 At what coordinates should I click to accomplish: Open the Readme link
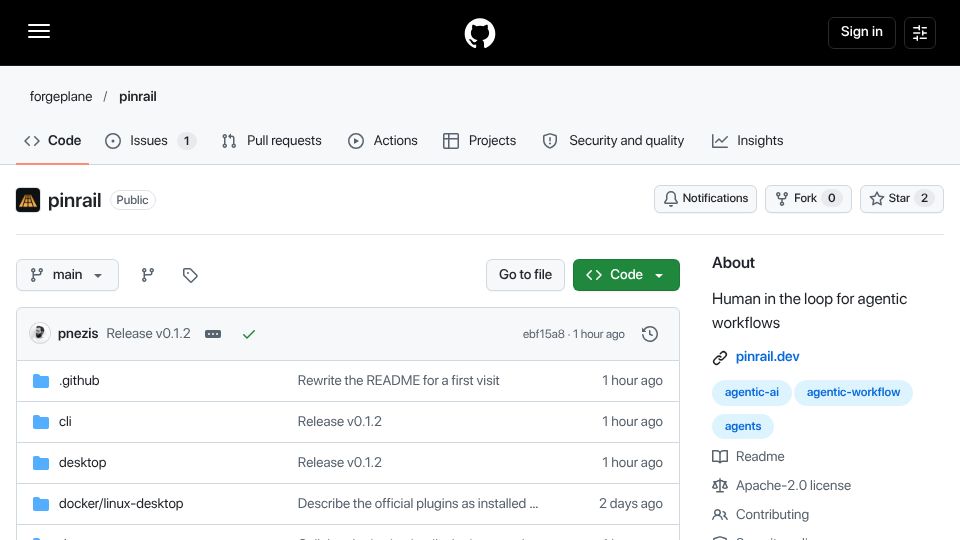pyautogui.click(x=760, y=457)
